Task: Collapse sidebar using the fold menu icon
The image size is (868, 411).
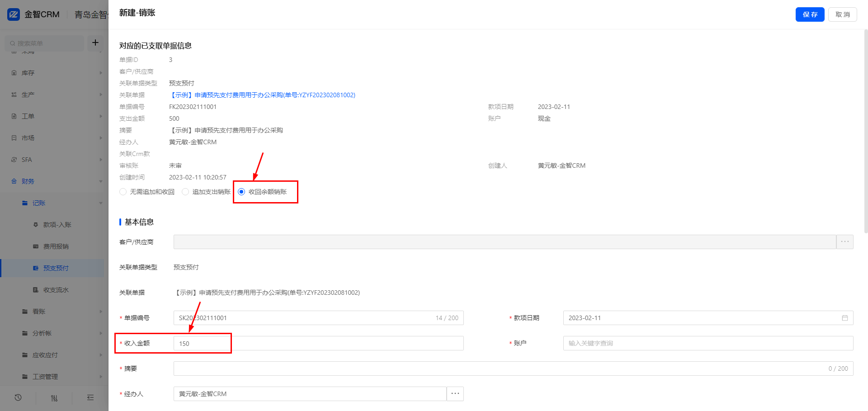Action: [x=90, y=397]
